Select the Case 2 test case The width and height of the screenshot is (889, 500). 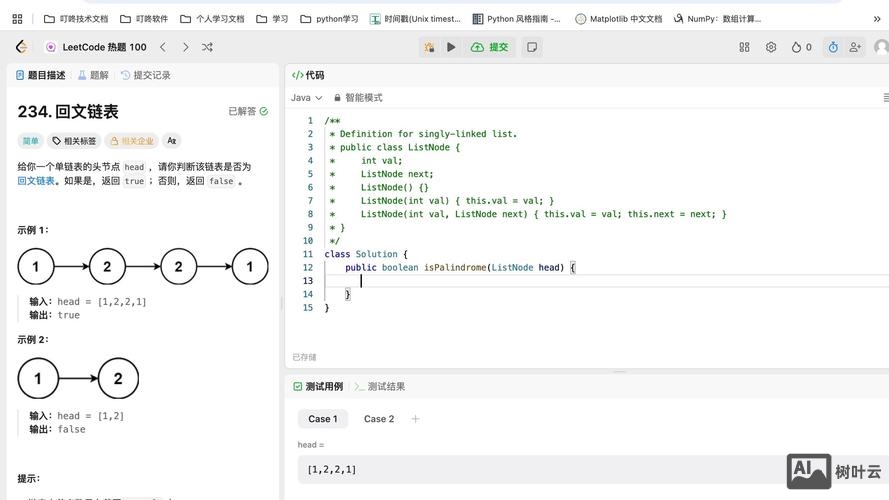point(379,419)
